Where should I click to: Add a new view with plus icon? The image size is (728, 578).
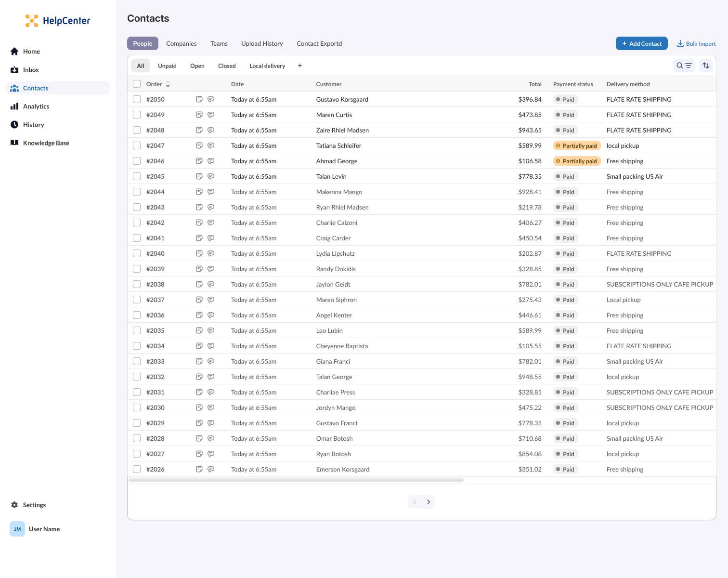(x=300, y=66)
